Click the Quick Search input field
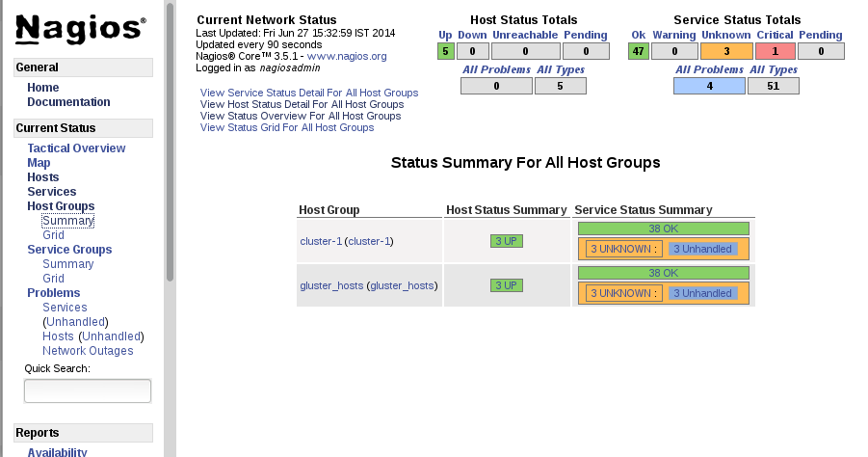Screen dimensions: 868x457 click(88, 390)
